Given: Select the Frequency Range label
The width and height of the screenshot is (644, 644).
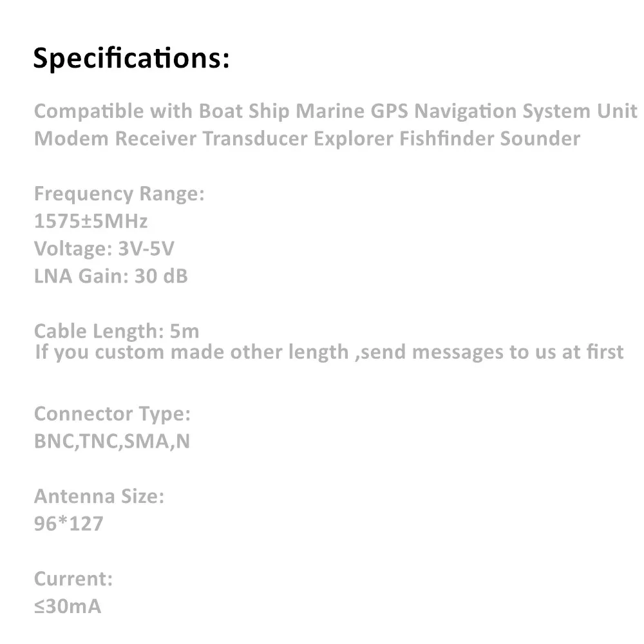Looking at the screenshot, I should point(119,194).
